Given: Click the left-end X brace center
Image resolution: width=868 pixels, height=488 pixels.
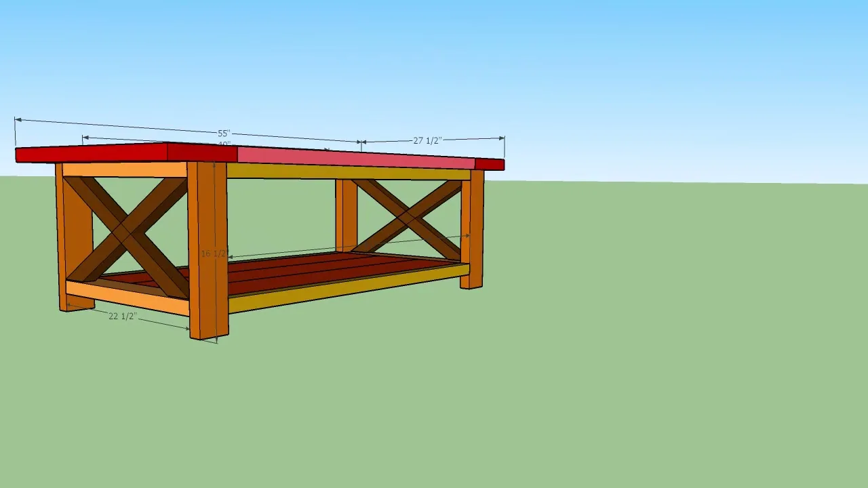Looking at the screenshot, I should point(127,232).
